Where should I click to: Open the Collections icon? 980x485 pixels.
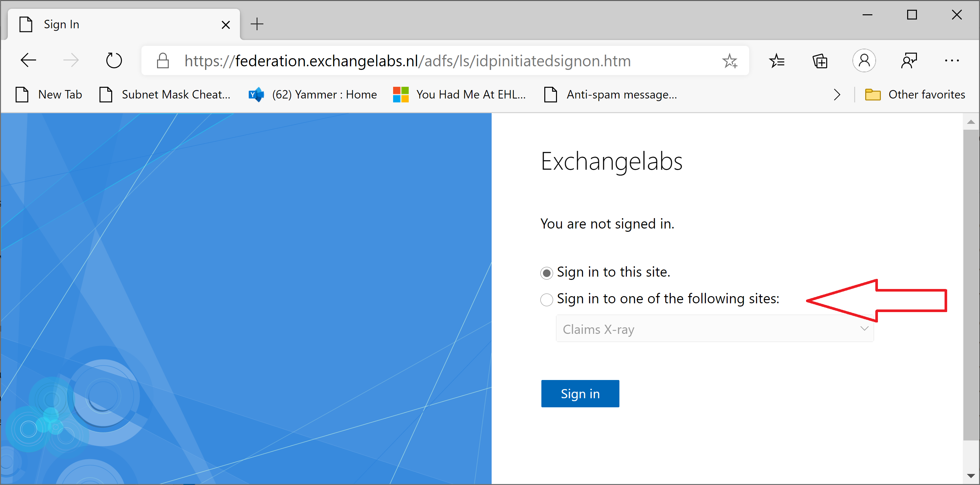tap(820, 61)
